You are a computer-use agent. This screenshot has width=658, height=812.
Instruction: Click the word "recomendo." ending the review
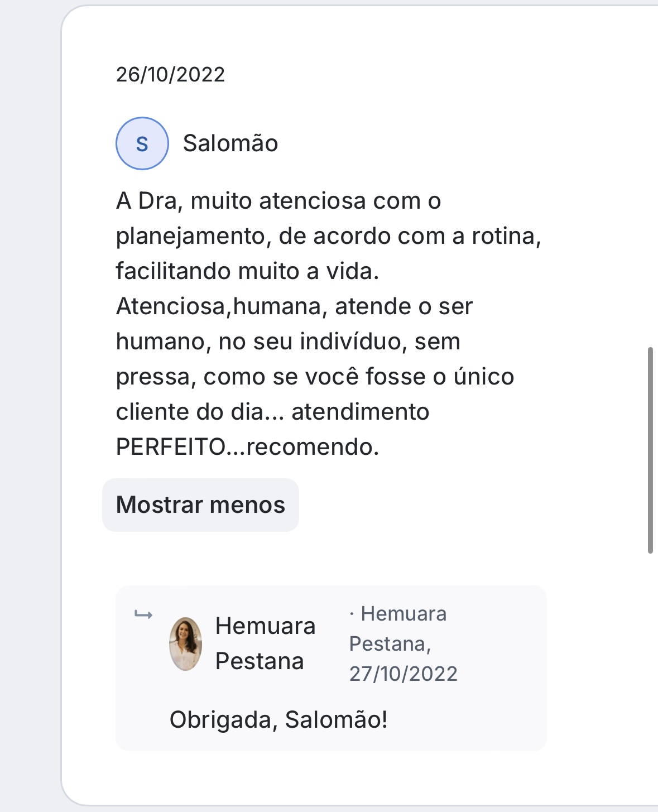[313, 446]
